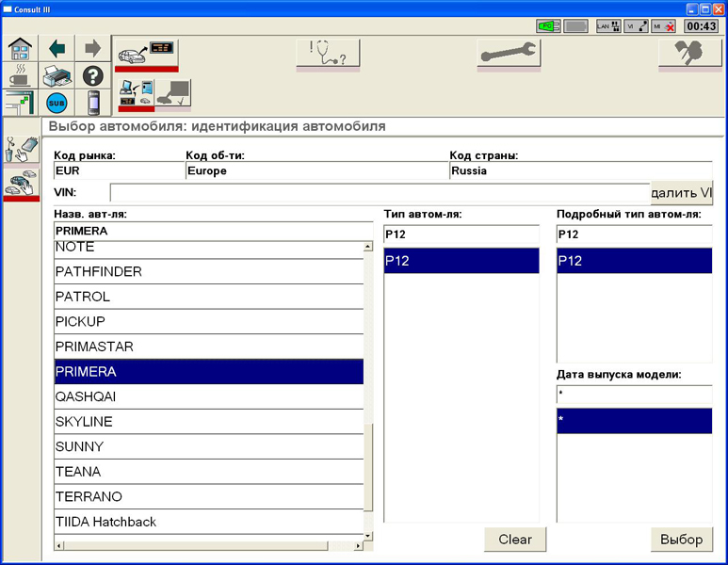Click the gray Forward arrow
The height and width of the screenshot is (565, 728).
[x=93, y=48]
